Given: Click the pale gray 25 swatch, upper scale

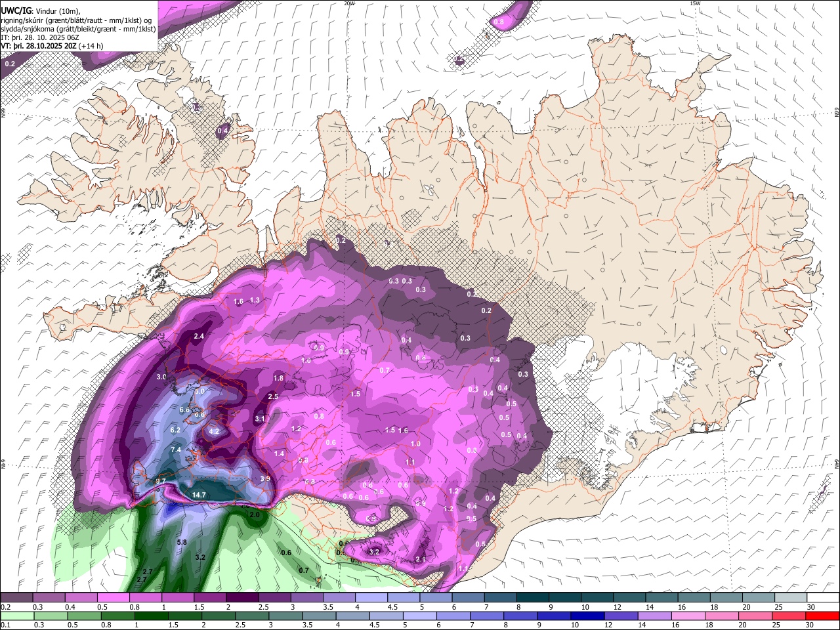Looking at the screenshot, I should point(791,597).
